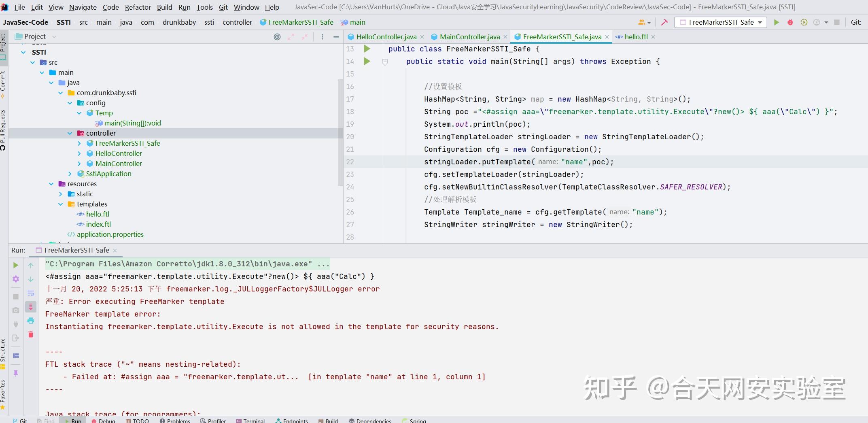868x423 pixels.
Task: Run the application with the green play icon
Action: point(777,22)
